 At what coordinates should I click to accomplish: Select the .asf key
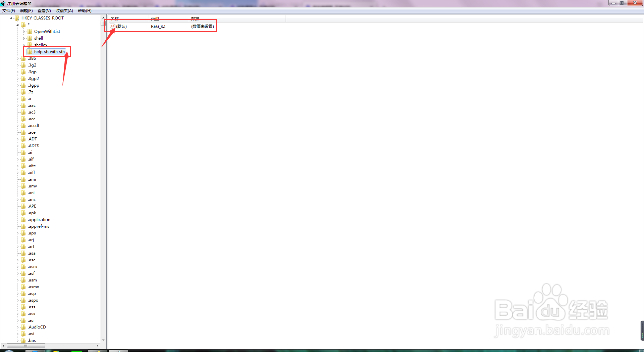[31, 273]
